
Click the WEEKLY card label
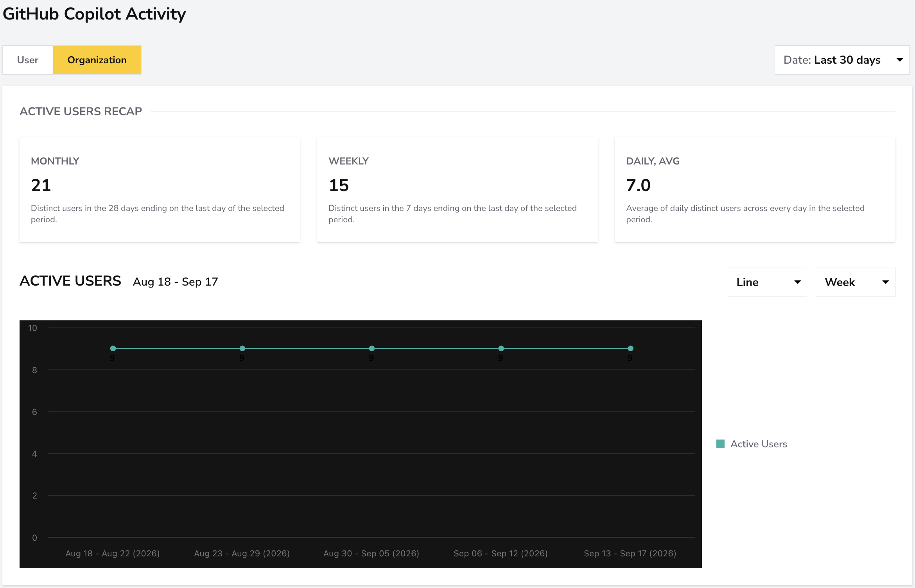[x=349, y=161]
